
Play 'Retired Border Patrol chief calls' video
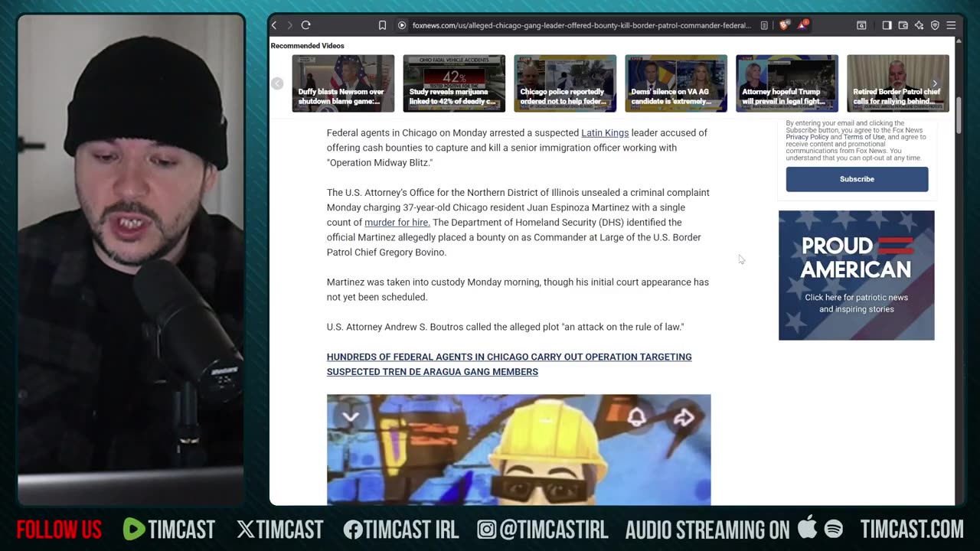(898, 83)
